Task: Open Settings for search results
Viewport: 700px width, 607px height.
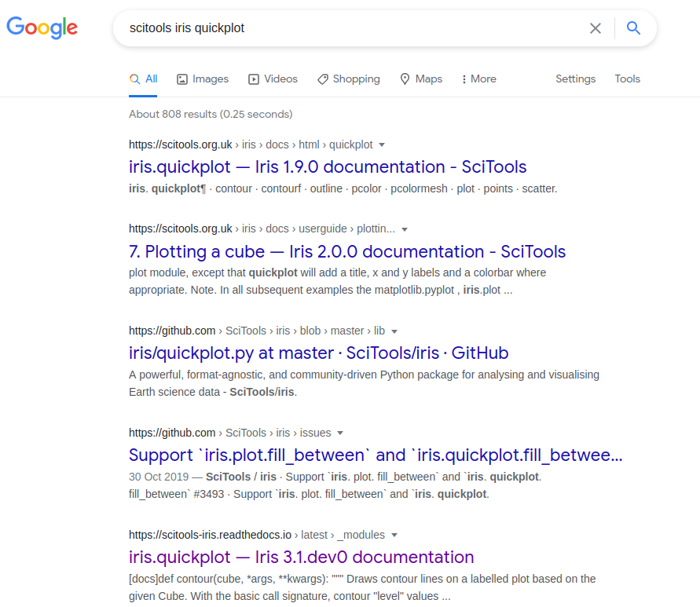Action: tap(575, 79)
